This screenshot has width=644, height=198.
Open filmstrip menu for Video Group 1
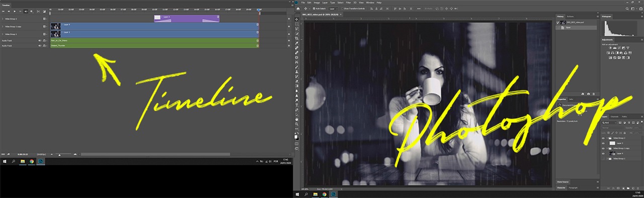point(45,34)
